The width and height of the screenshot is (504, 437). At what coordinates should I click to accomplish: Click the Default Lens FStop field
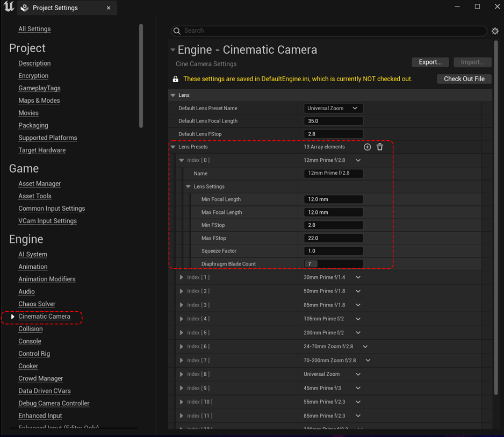click(x=333, y=134)
